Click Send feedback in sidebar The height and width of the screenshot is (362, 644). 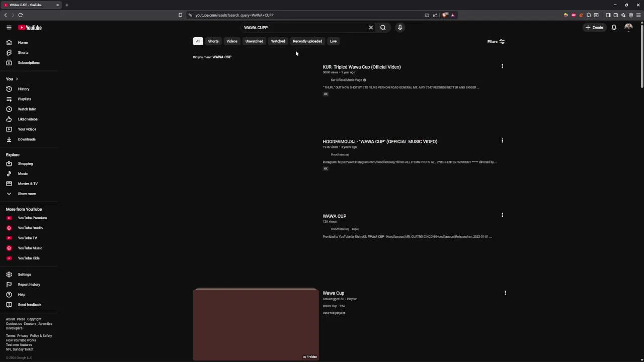click(x=29, y=305)
